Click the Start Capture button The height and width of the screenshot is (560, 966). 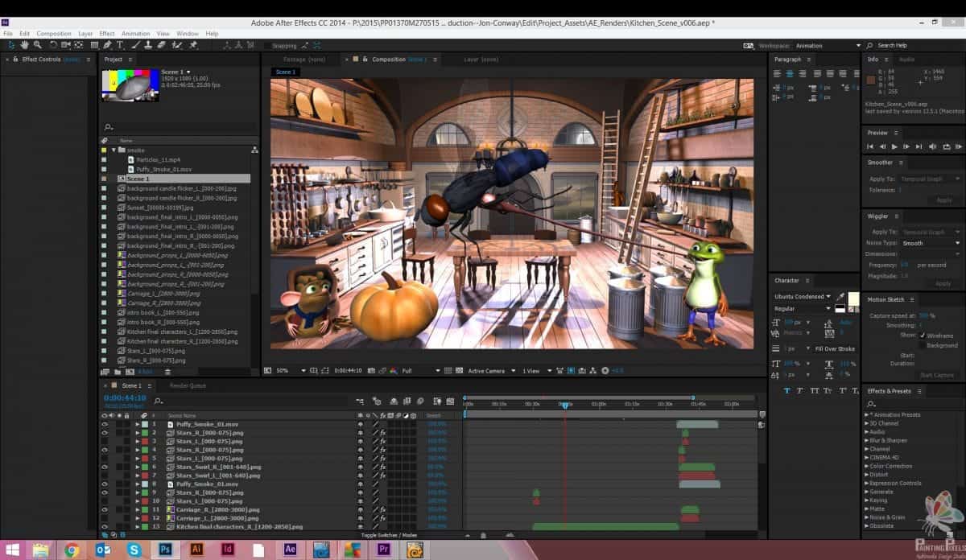(936, 375)
